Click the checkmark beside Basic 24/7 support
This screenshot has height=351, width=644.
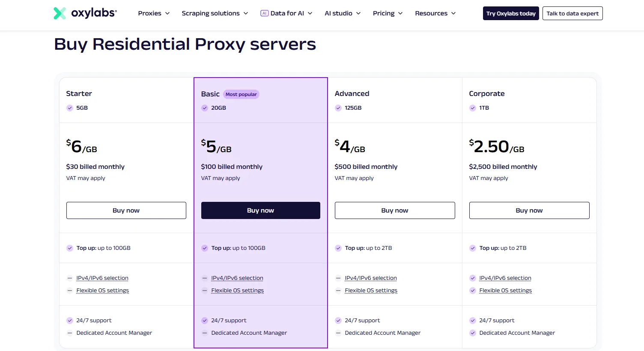(x=204, y=320)
